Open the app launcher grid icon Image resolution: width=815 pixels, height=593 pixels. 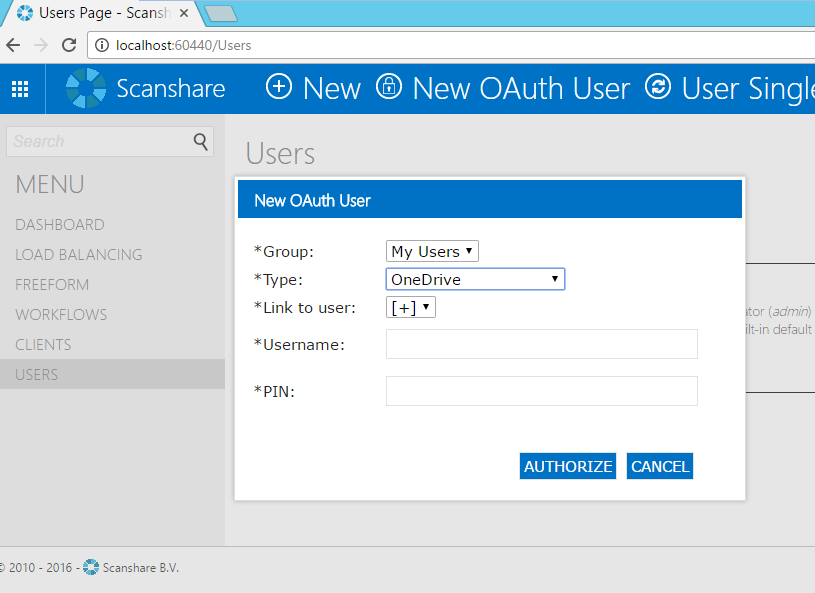20,89
